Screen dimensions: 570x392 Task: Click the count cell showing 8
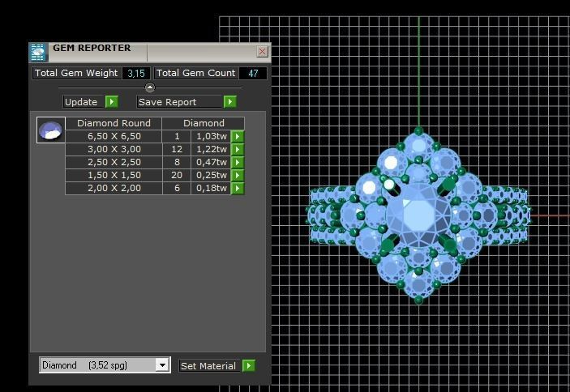point(177,162)
